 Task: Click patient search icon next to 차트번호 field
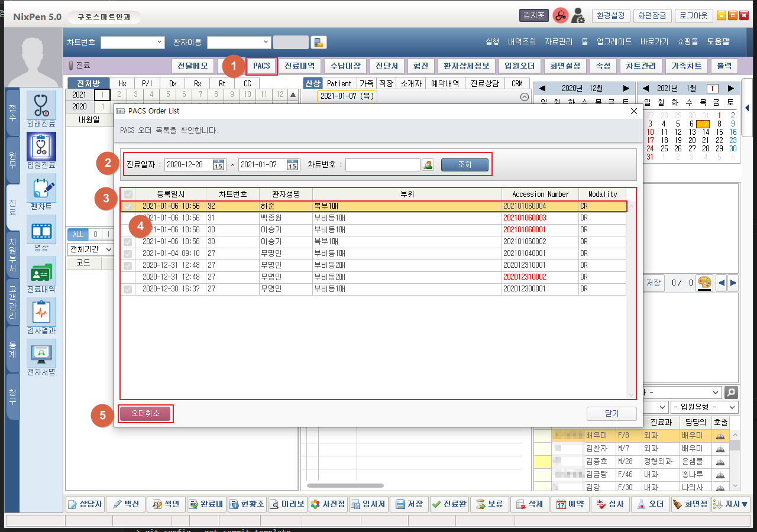pyautogui.click(x=428, y=165)
